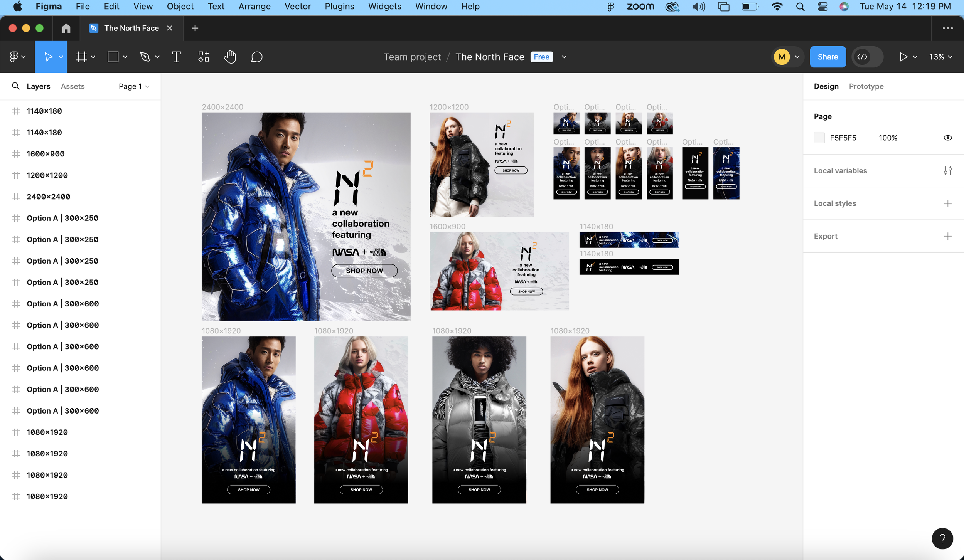Switch to the Prototype tab
This screenshot has height=560, width=964.
tap(866, 86)
